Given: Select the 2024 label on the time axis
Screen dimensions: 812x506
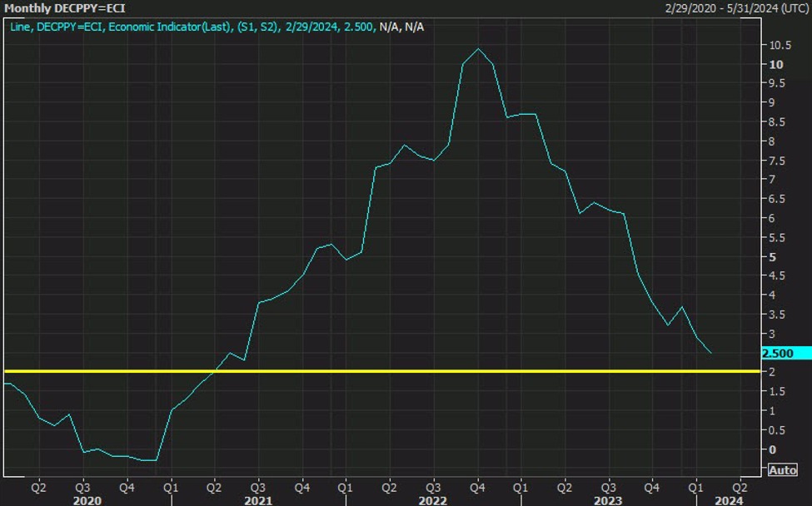Looking at the screenshot, I should pyautogui.click(x=728, y=500).
